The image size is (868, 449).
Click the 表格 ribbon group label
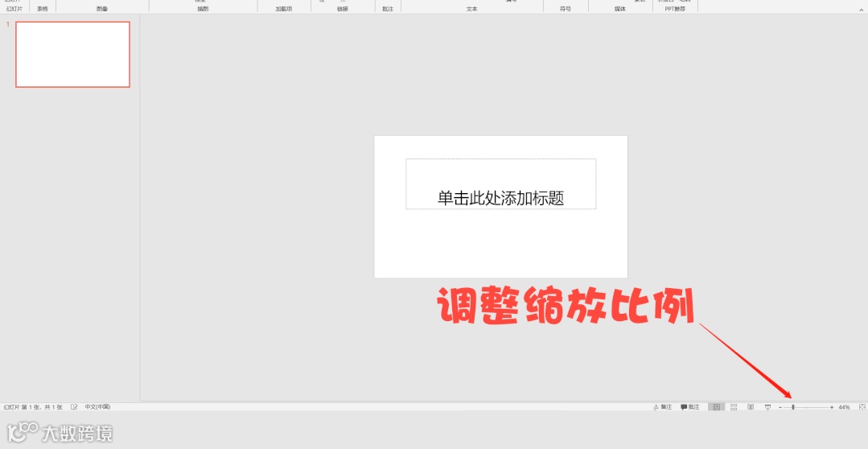tap(43, 9)
